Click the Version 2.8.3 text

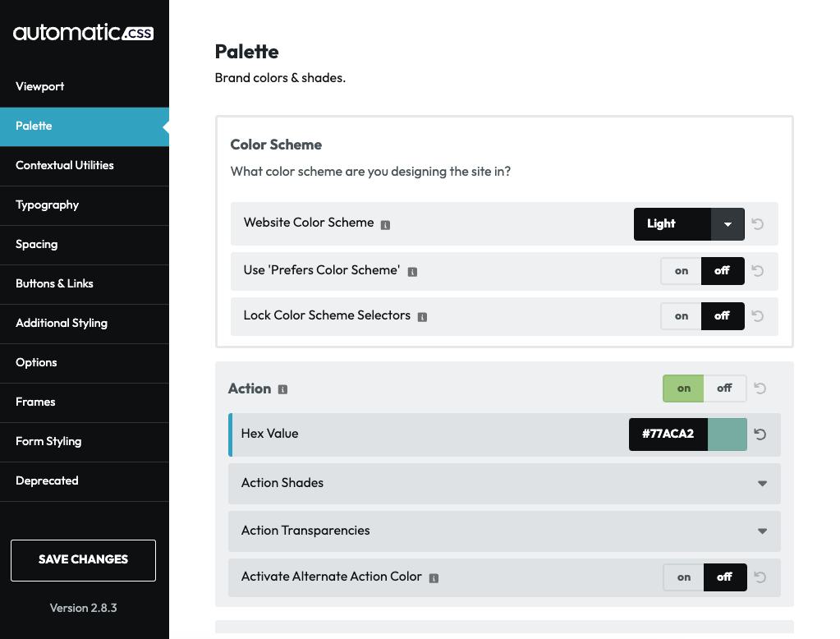84,608
